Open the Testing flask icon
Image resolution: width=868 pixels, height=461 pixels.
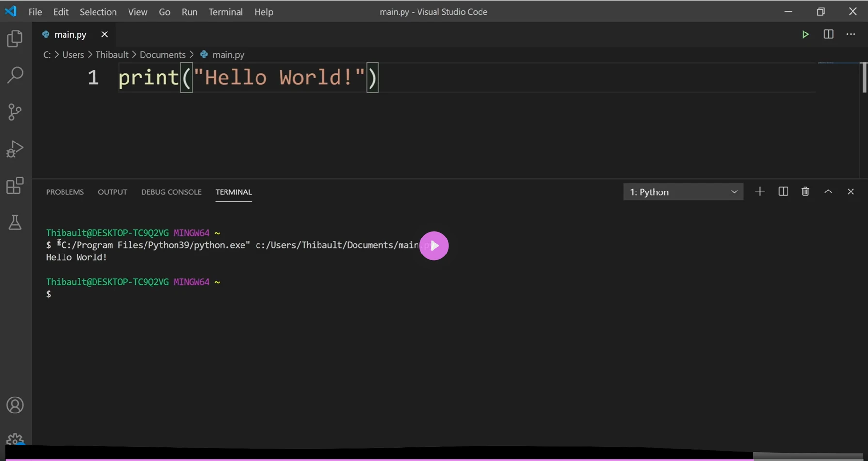[x=15, y=223]
